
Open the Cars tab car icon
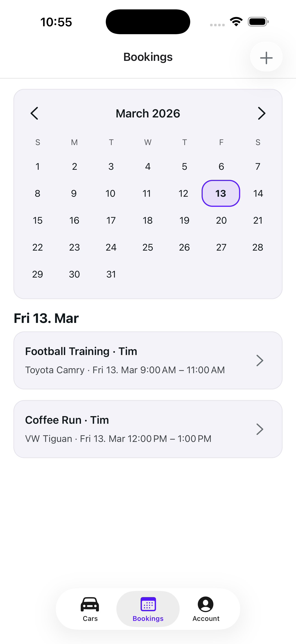pos(90,604)
